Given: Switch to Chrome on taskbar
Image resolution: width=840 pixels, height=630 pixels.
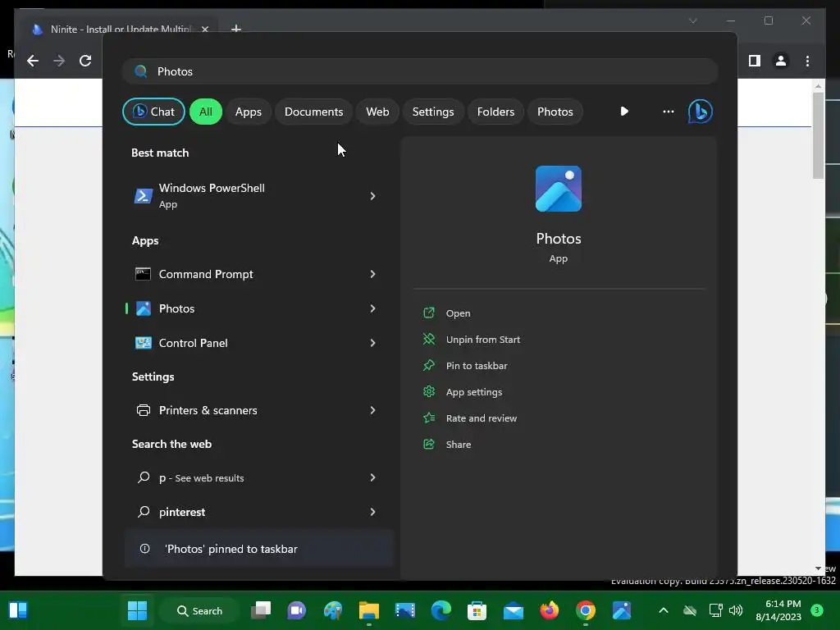Looking at the screenshot, I should coord(586,610).
